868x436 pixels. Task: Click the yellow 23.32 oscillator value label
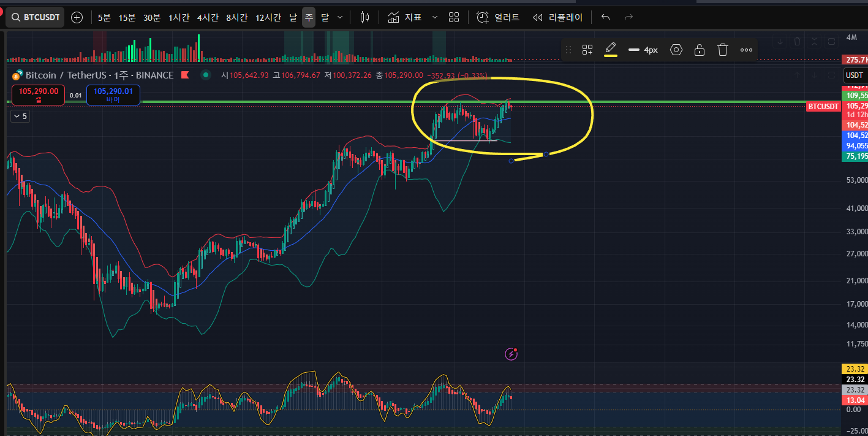tap(855, 369)
